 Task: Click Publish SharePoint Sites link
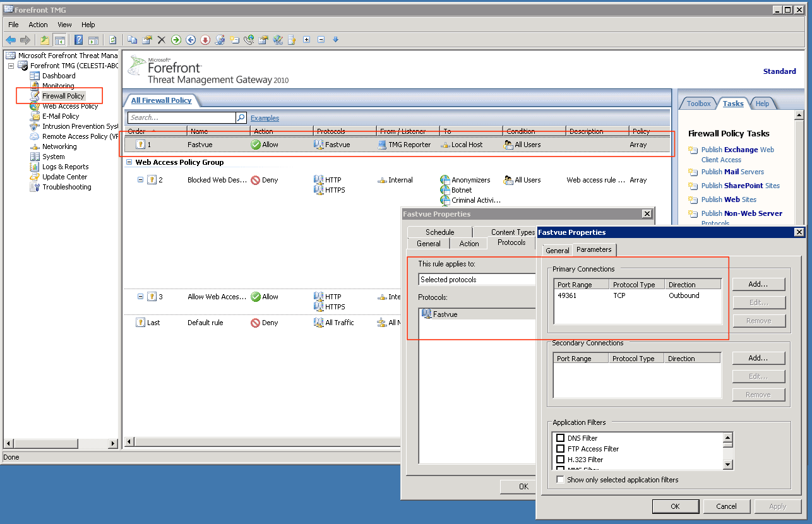[x=741, y=186]
